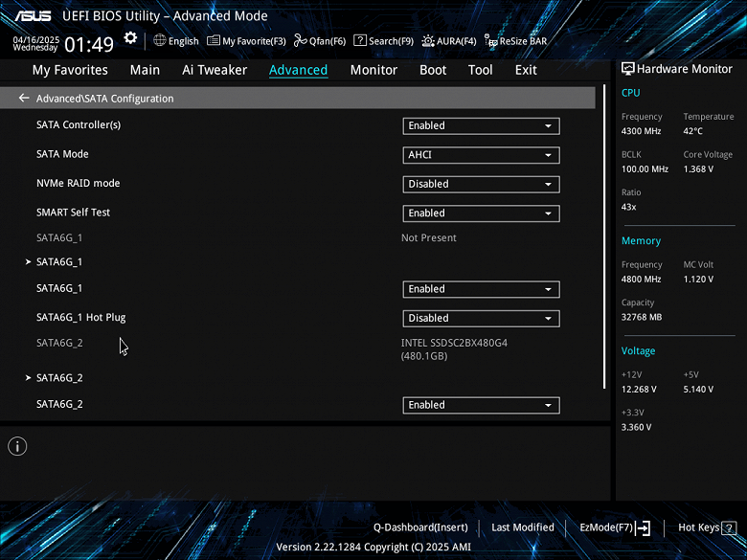Click the EzMode(F7) exit arrow icon
Screen dimensions: 747x560
coord(644,527)
